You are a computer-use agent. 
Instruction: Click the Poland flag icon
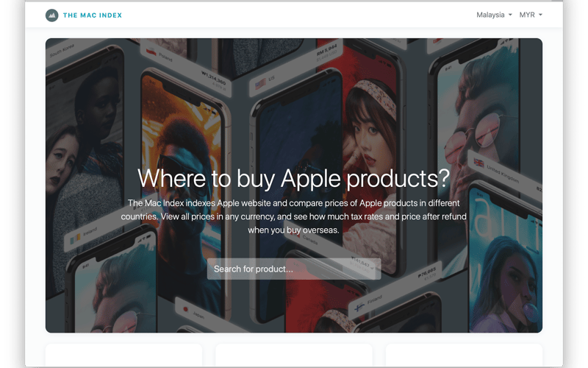(151, 52)
